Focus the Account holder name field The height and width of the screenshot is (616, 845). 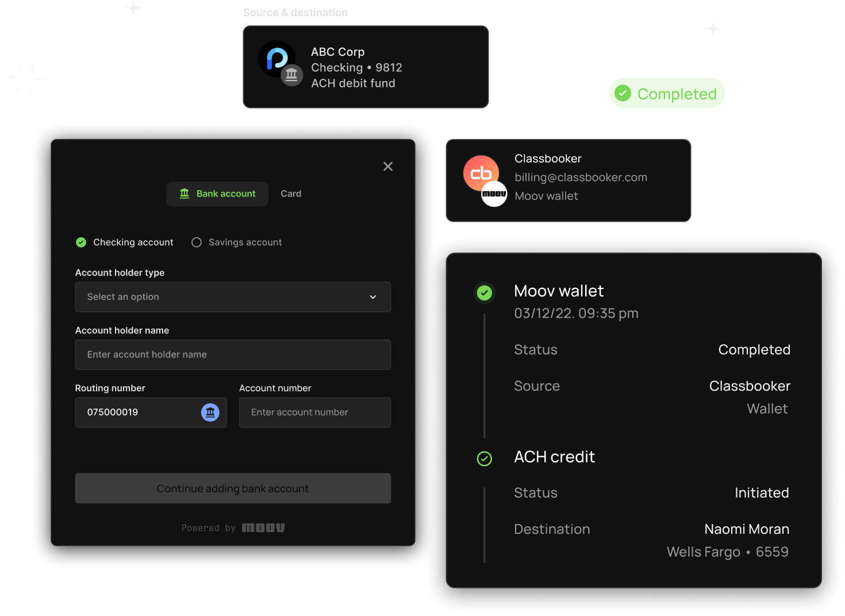pyautogui.click(x=233, y=355)
